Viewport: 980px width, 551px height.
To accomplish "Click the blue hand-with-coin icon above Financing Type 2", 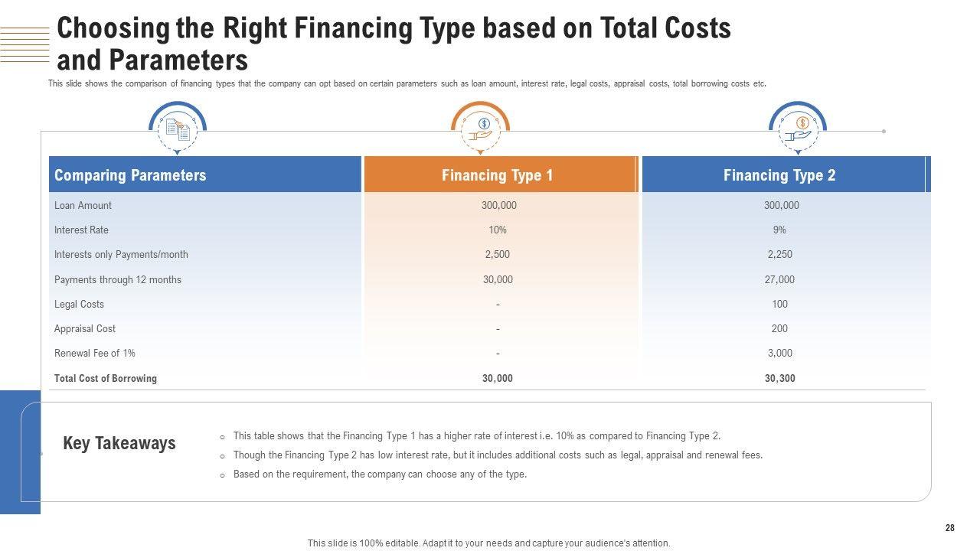I will click(x=797, y=130).
